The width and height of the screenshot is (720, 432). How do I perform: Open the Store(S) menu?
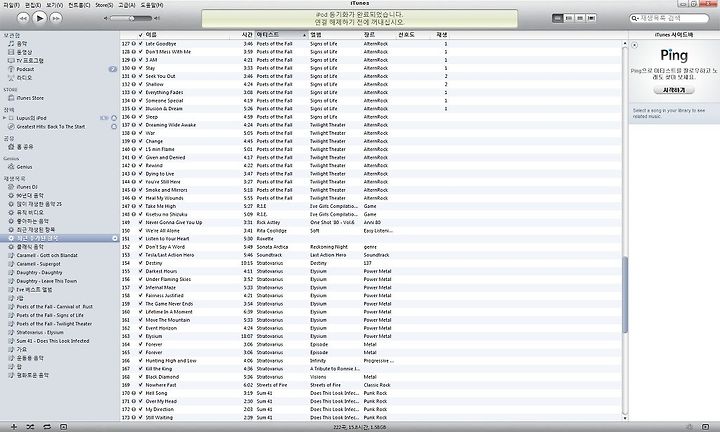tap(104, 5)
